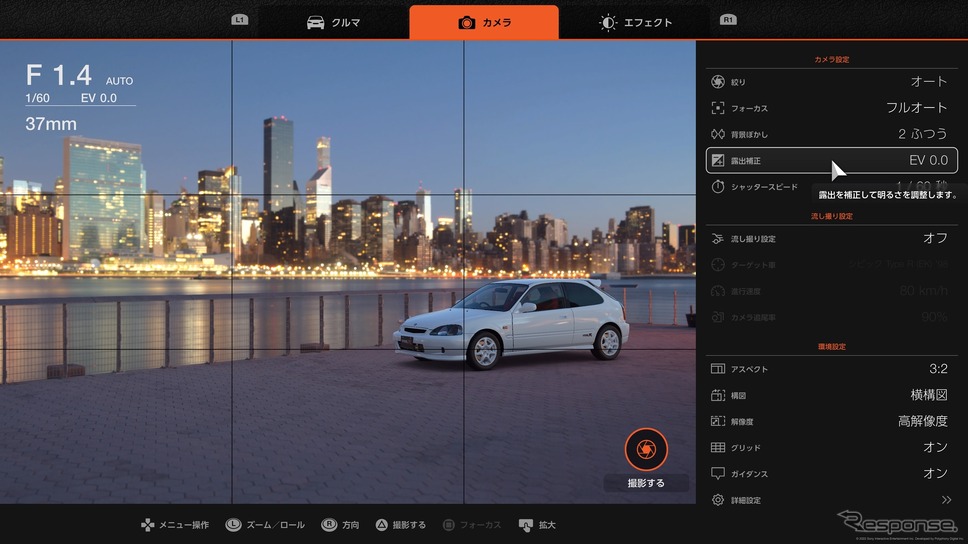Open the エフェクト tab
This screenshot has width=968, height=544.
[635, 22]
